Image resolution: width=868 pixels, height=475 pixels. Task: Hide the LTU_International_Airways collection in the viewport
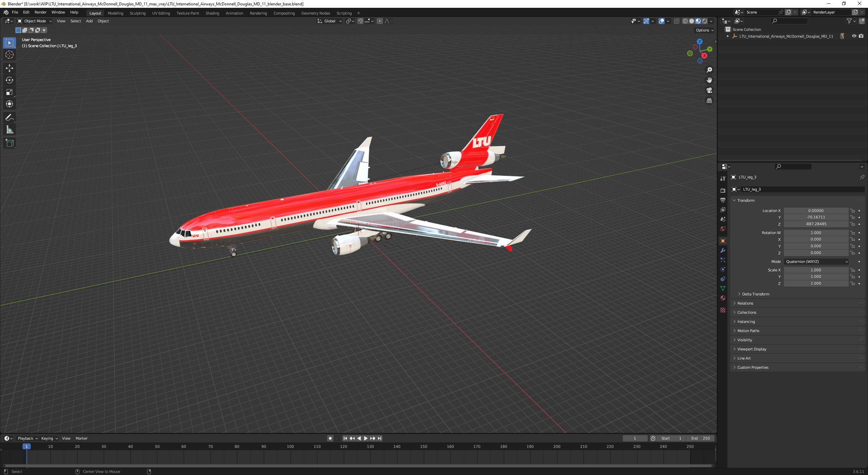pos(854,36)
